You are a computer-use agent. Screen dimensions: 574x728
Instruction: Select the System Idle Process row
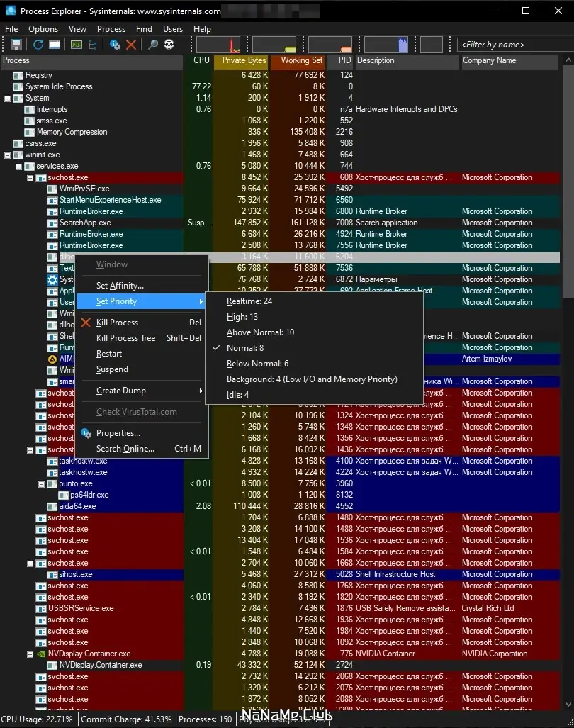280,86
